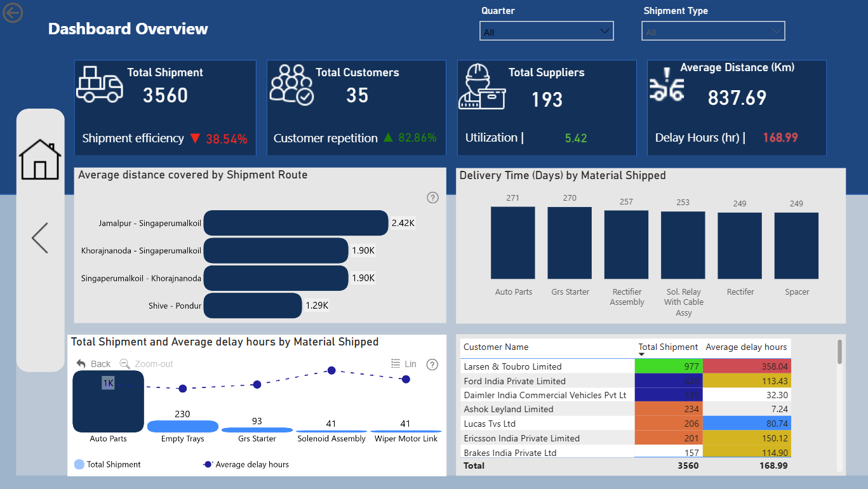Screen dimensions: 868x489
Task: Click the blue 80.74 delay cell
Action: [747, 424]
